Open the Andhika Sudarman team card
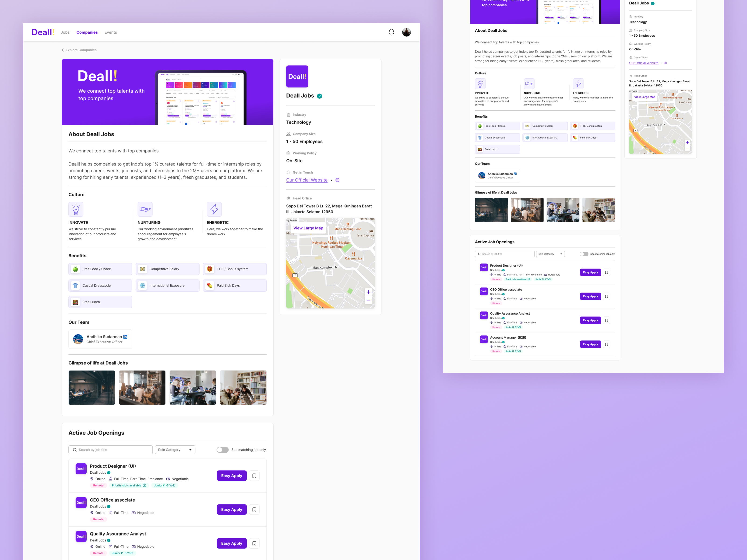 click(x=100, y=339)
